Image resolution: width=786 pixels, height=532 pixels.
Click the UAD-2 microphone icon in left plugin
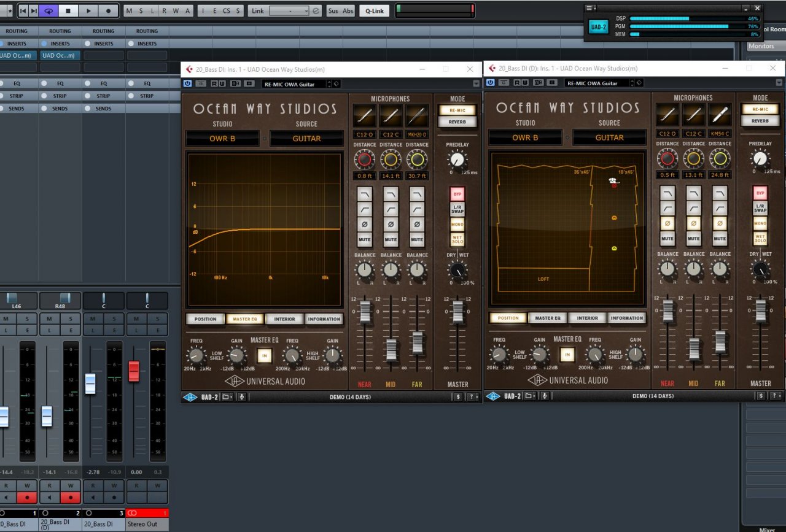243,397
